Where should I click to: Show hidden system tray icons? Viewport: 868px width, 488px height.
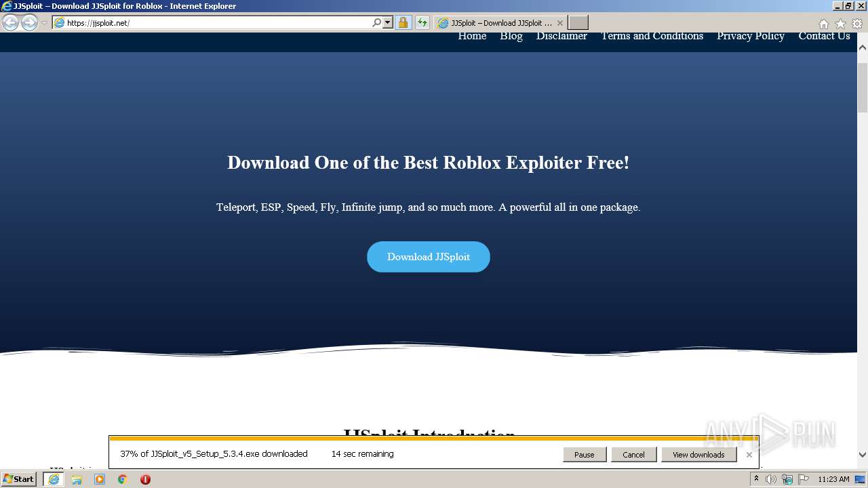[x=756, y=479]
